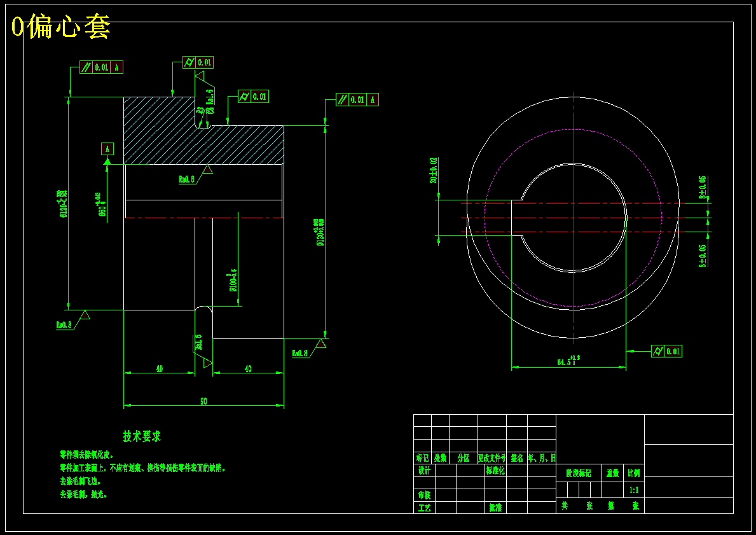The height and width of the screenshot is (535, 756).
Task: Select the Ø60 bore diameter dimension
Action: pos(102,205)
